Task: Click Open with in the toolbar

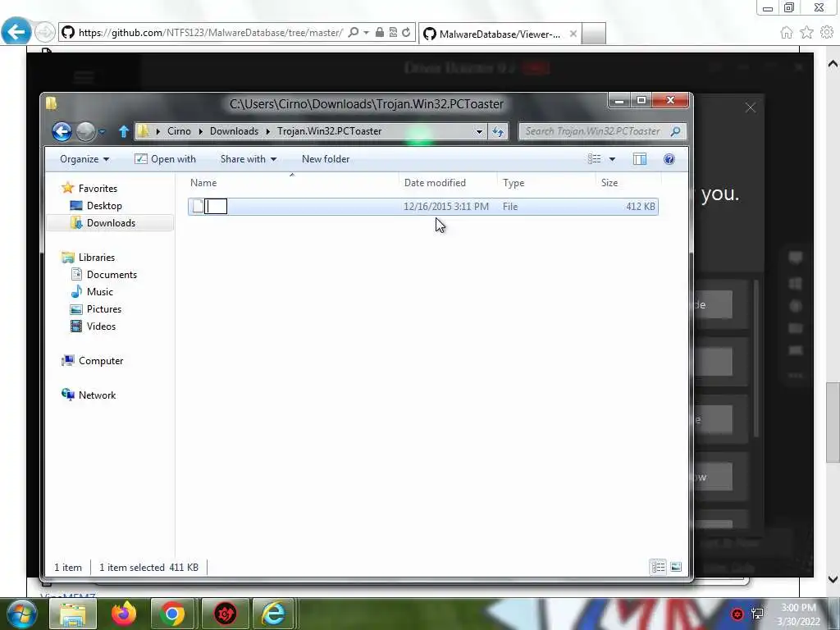Action: click(165, 159)
